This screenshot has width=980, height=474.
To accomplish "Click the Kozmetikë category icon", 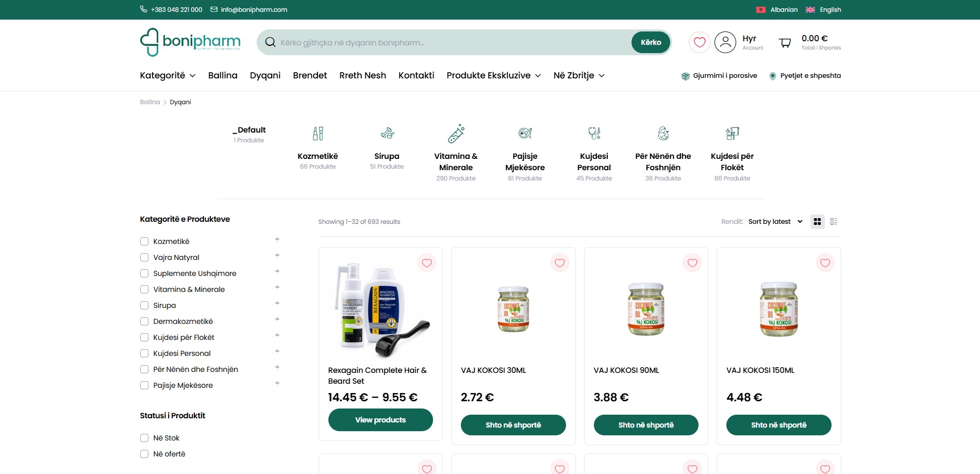I will click(x=318, y=134).
